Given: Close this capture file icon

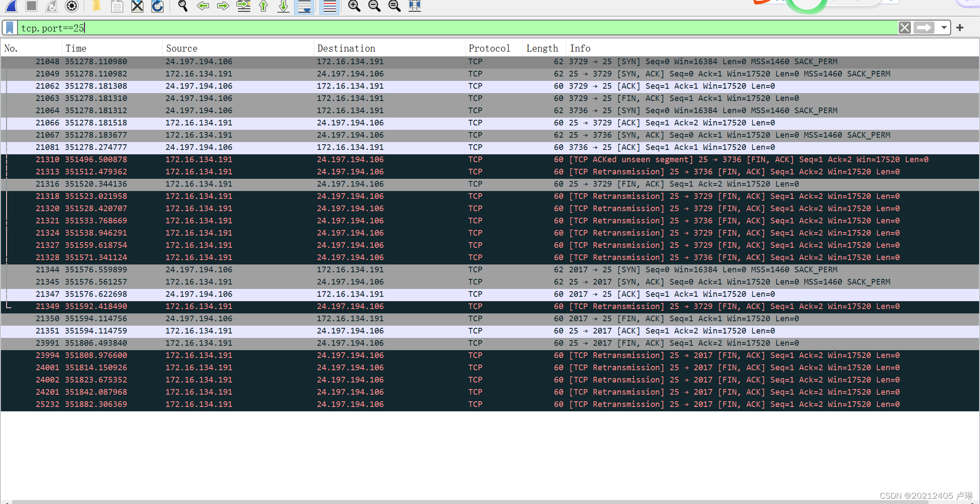Looking at the screenshot, I should (137, 6).
